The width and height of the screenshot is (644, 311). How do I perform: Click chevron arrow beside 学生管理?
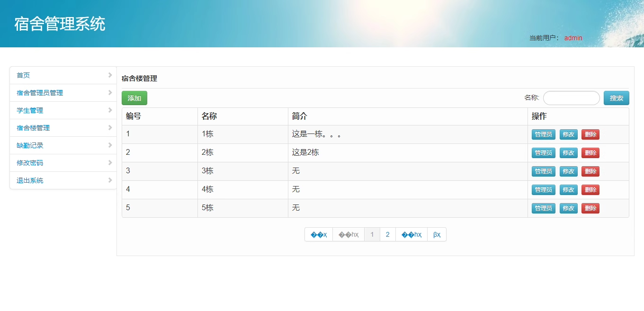[110, 110]
